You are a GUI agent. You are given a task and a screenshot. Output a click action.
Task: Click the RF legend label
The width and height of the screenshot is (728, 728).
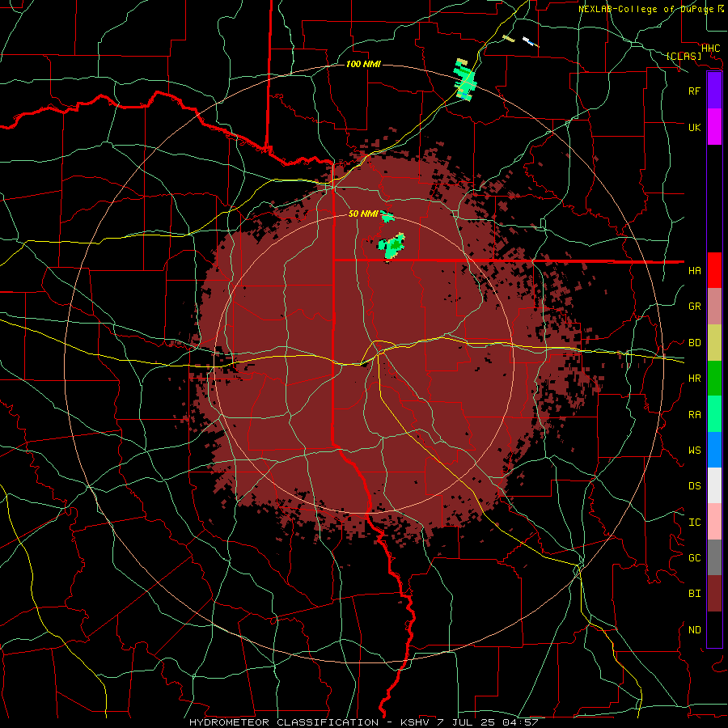click(x=694, y=91)
